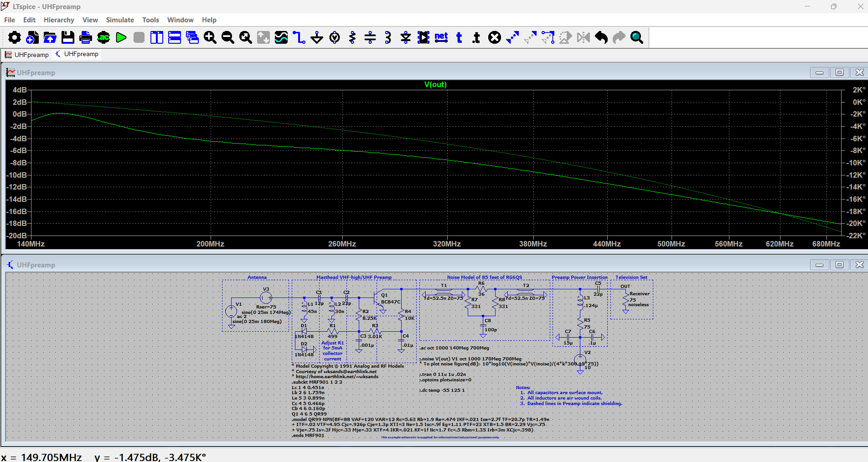Click the 'Preamp Power Insertion' block title
Viewport: 868px width, 462px height.
point(579,277)
